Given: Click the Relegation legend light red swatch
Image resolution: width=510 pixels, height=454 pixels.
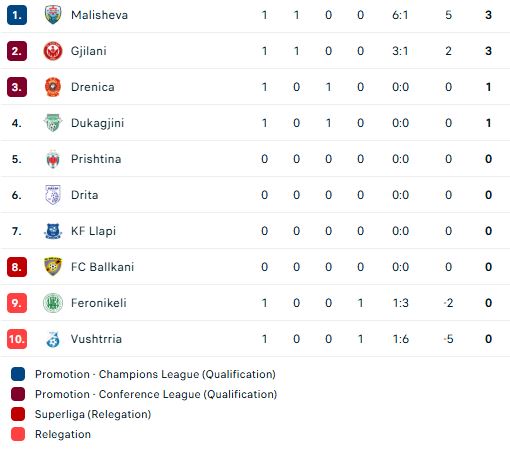Looking at the screenshot, I should (x=18, y=434).
